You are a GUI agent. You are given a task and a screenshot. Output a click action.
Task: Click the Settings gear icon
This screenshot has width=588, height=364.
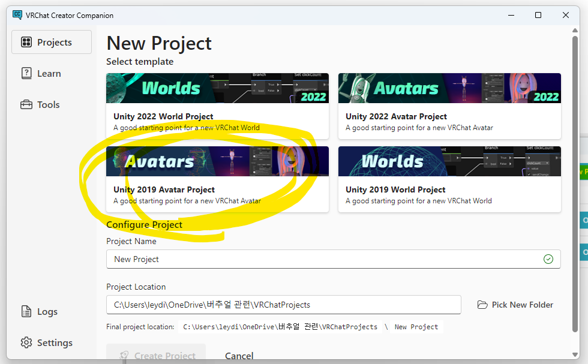[x=26, y=342]
